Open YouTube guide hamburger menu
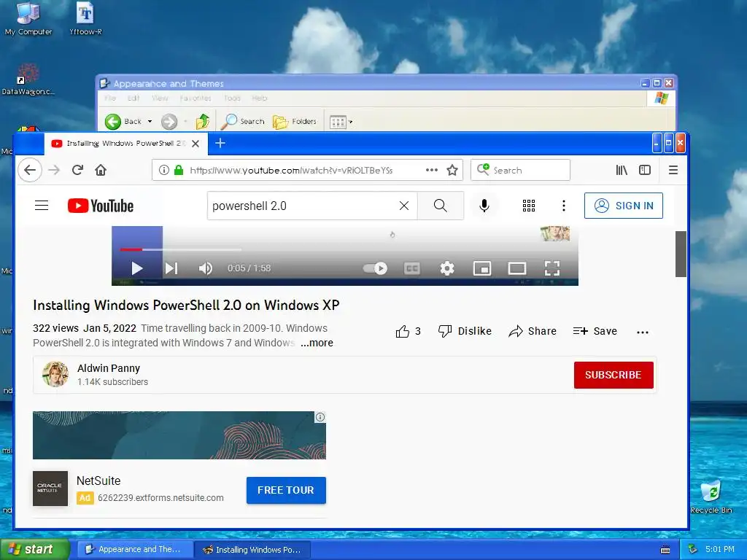747x560 pixels. point(42,206)
